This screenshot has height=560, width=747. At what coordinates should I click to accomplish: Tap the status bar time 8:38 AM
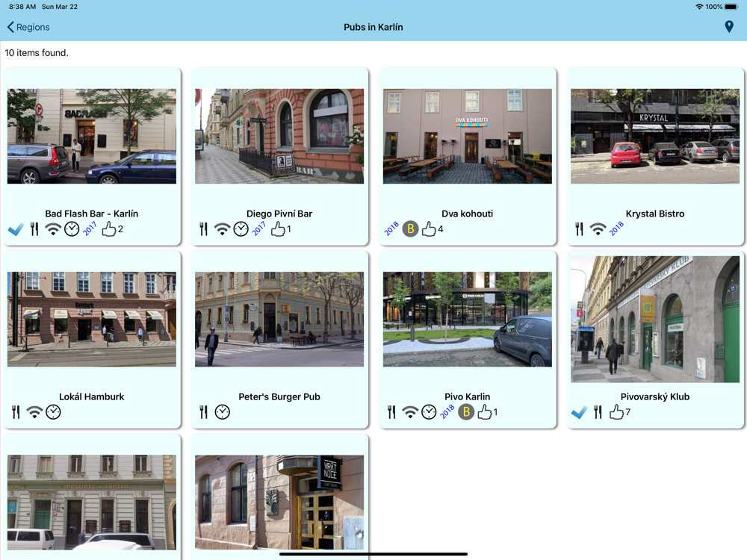(22, 7)
